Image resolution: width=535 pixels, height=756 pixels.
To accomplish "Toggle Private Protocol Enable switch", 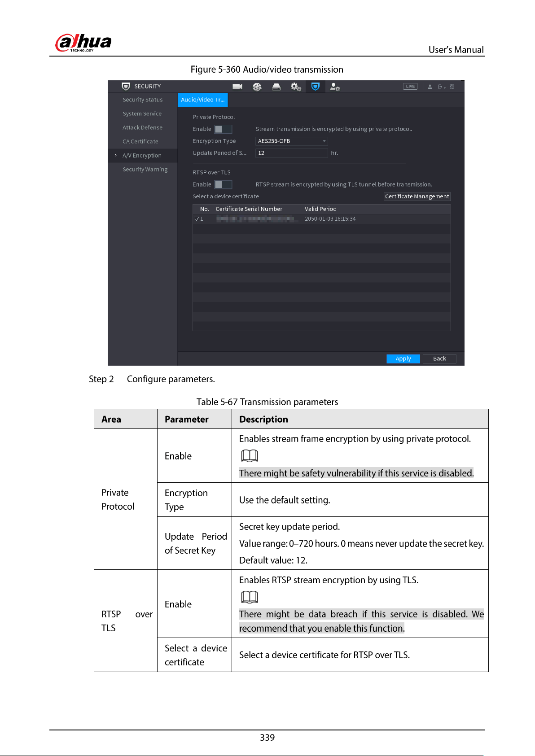I will pyautogui.click(x=223, y=129).
